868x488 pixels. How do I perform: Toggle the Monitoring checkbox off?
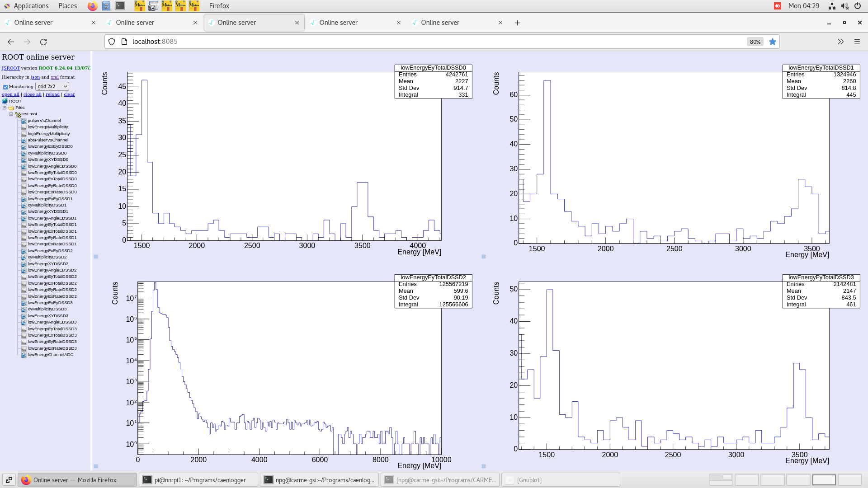point(5,86)
